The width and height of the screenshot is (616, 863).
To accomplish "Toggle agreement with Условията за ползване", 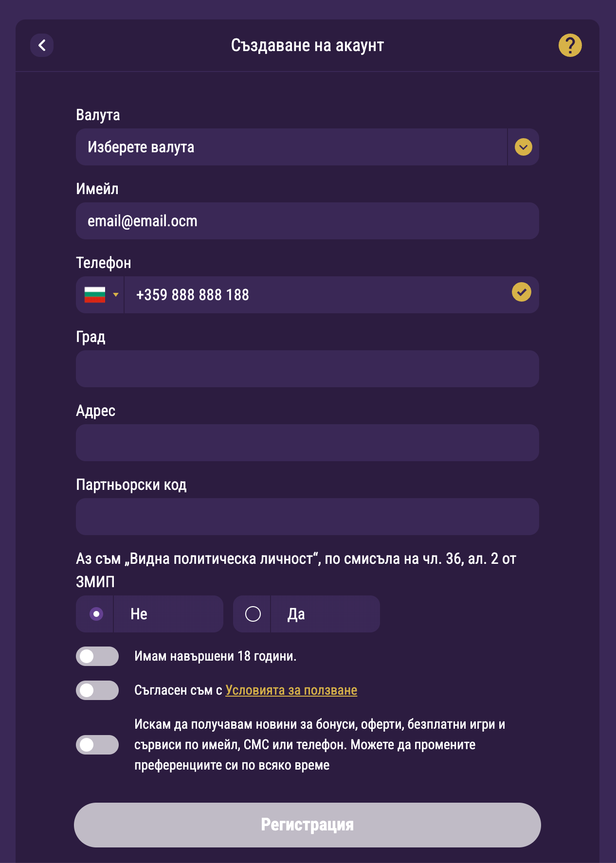I will [97, 690].
